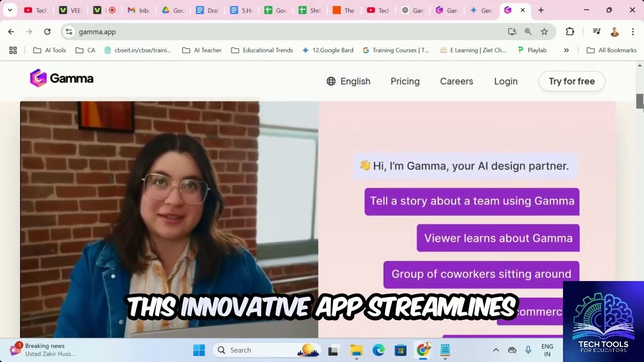Screen dimensions: 644x362
Task: Open the All Bookmarks folder
Action: tap(611, 50)
